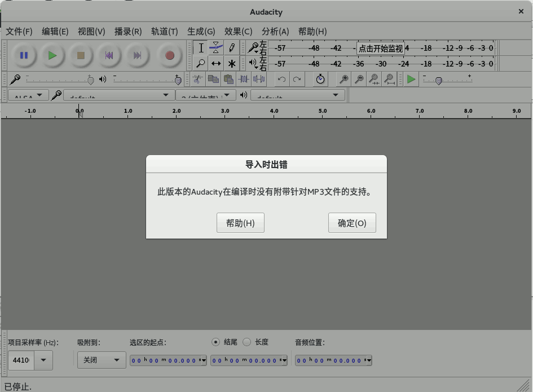Viewport: 533px width, 392px height.
Task: Open the 效果(C) menu
Action: point(238,32)
